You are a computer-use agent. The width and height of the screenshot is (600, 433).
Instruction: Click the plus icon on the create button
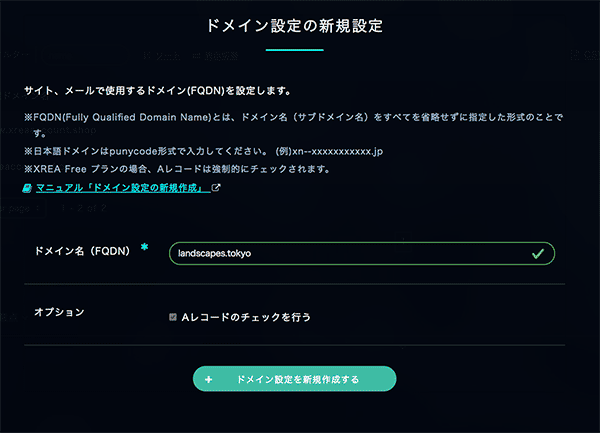coord(209,379)
